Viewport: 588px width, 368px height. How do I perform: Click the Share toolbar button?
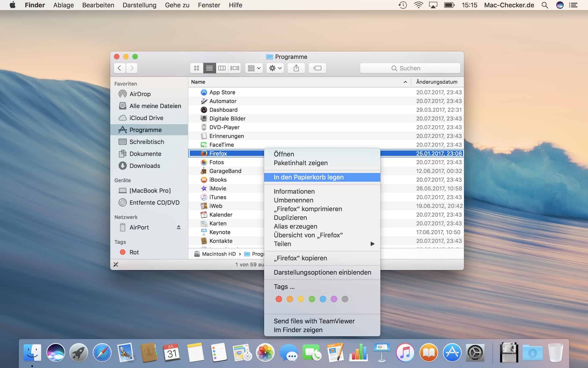click(x=296, y=68)
